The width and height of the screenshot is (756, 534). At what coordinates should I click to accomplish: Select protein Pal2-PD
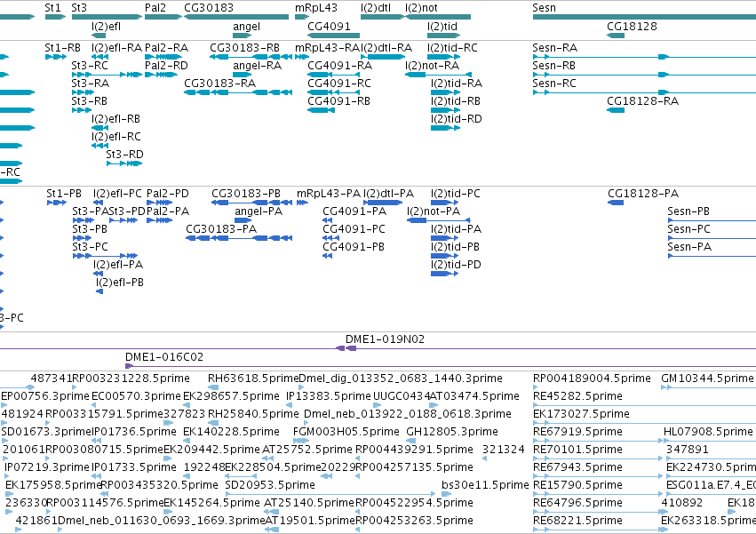point(168,194)
